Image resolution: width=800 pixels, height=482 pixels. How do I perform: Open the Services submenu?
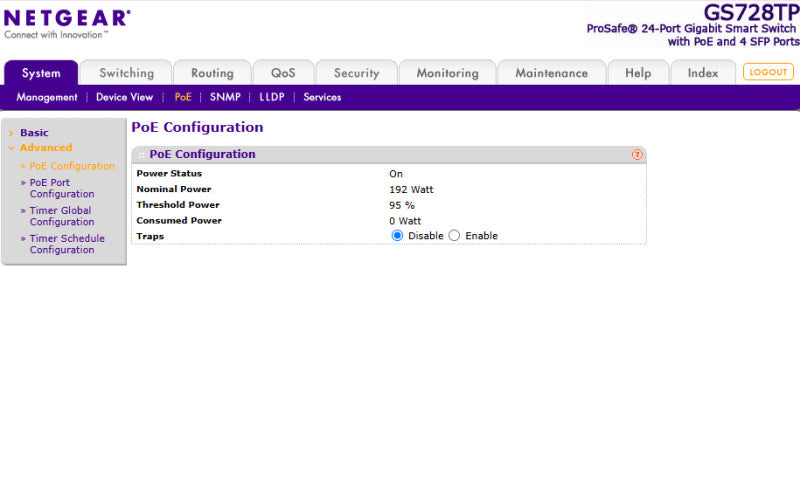[x=322, y=97]
